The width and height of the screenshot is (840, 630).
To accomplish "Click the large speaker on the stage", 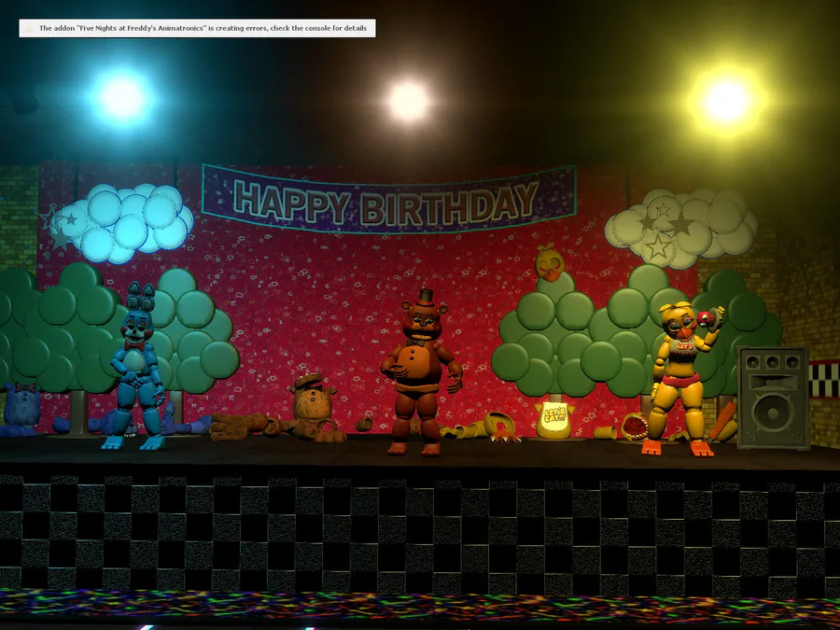I will tap(773, 398).
